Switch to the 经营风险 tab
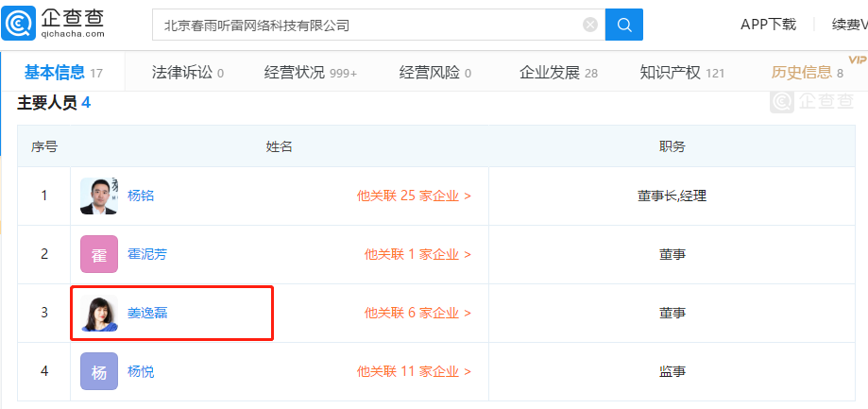The height and width of the screenshot is (409, 868). click(435, 72)
